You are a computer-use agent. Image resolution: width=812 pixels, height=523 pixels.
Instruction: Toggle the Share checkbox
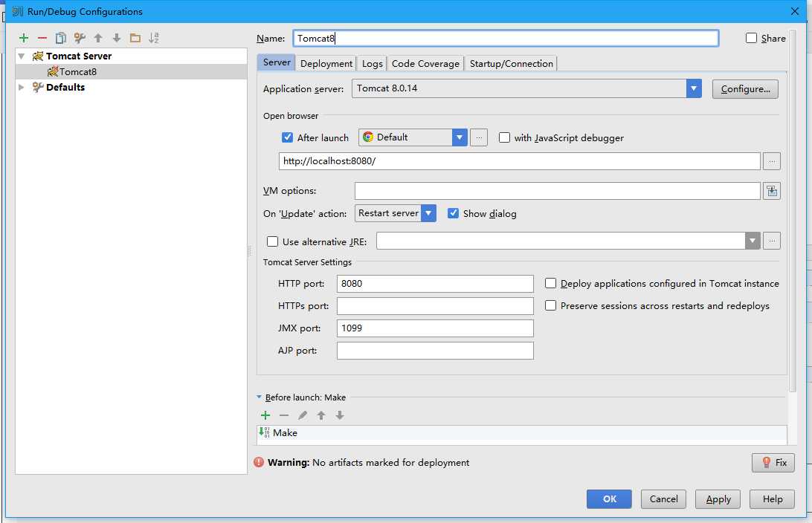pos(751,38)
